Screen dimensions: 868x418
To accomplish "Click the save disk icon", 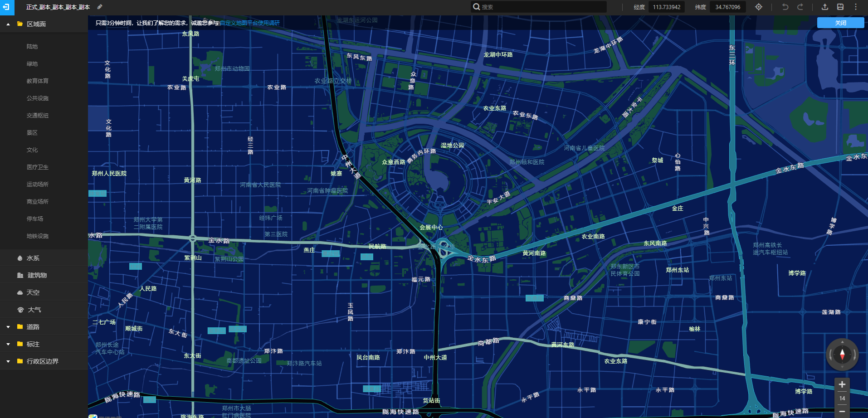I will [840, 7].
